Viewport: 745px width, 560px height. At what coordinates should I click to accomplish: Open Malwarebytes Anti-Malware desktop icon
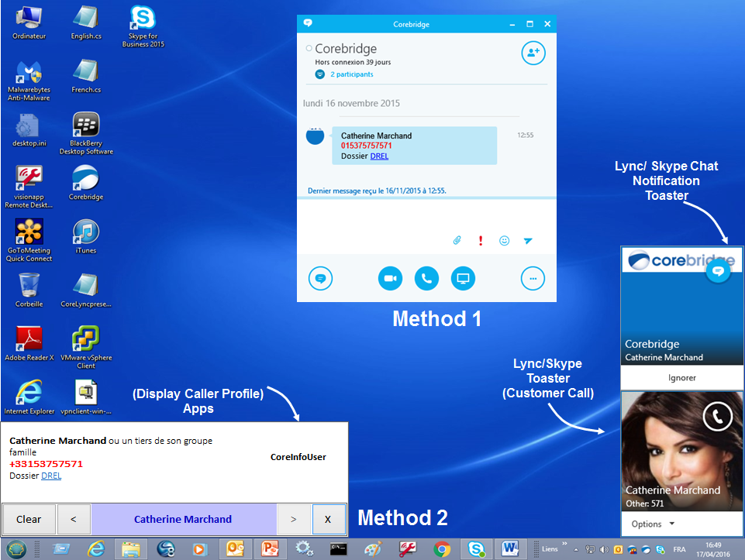pyautogui.click(x=29, y=81)
